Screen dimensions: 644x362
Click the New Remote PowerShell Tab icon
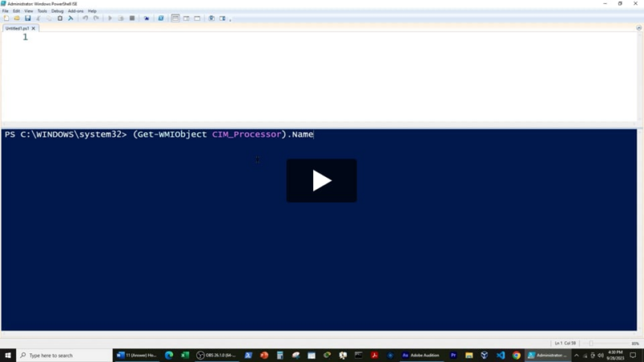tap(147, 18)
